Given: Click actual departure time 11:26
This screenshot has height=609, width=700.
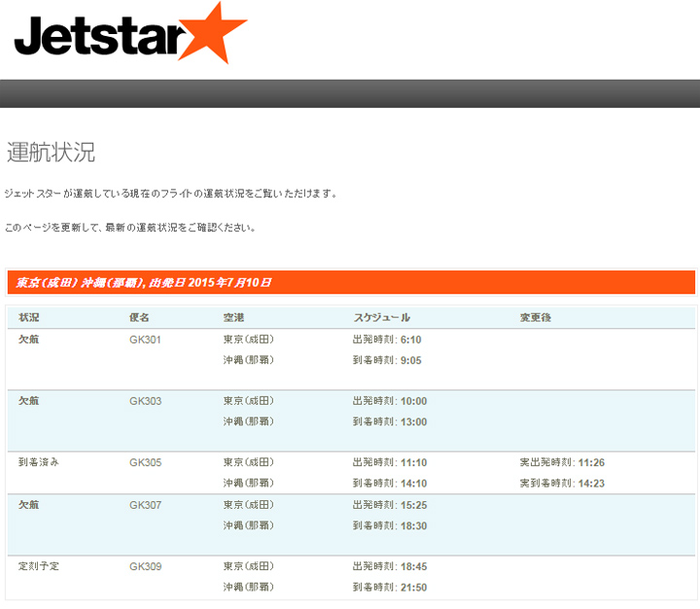Looking at the screenshot, I should [591, 462].
